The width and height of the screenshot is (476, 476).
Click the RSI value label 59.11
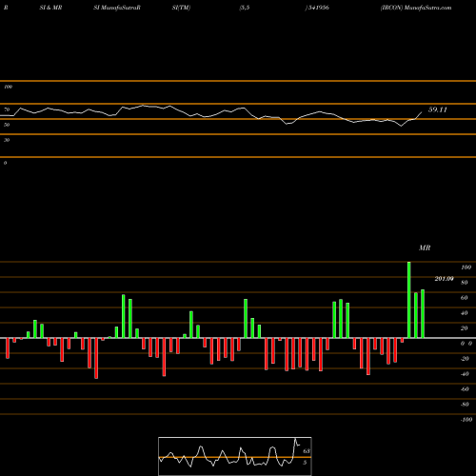[x=438, y=109]
